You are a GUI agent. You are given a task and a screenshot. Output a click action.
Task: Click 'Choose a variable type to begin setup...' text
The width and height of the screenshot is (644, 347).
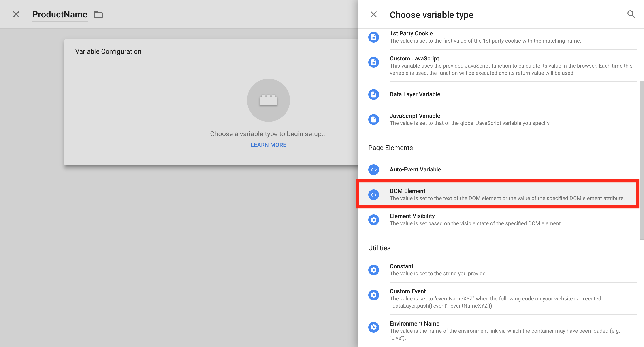(268, 134)
